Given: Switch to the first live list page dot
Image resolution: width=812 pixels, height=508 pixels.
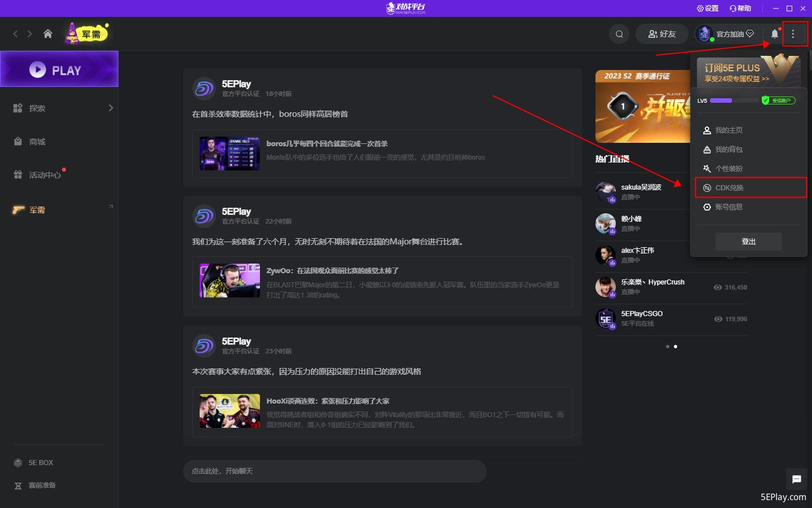Looking at the screenshot, I should [x=668, y=347].
